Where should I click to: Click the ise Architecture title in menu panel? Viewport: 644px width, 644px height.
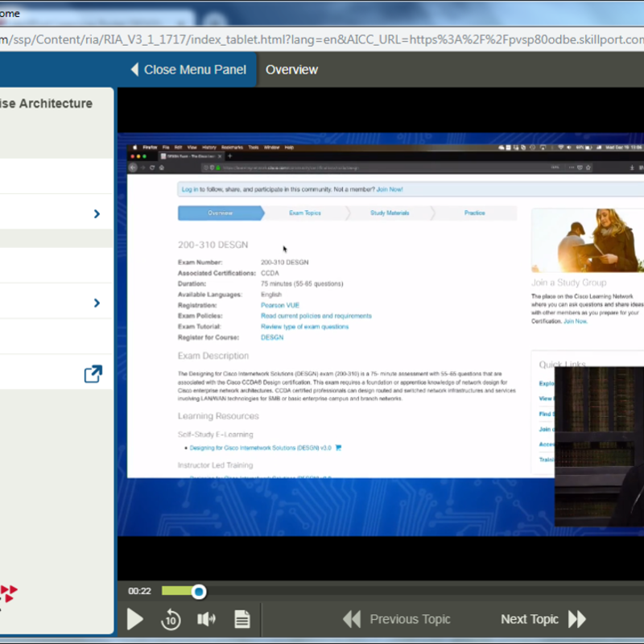point(47,104)
